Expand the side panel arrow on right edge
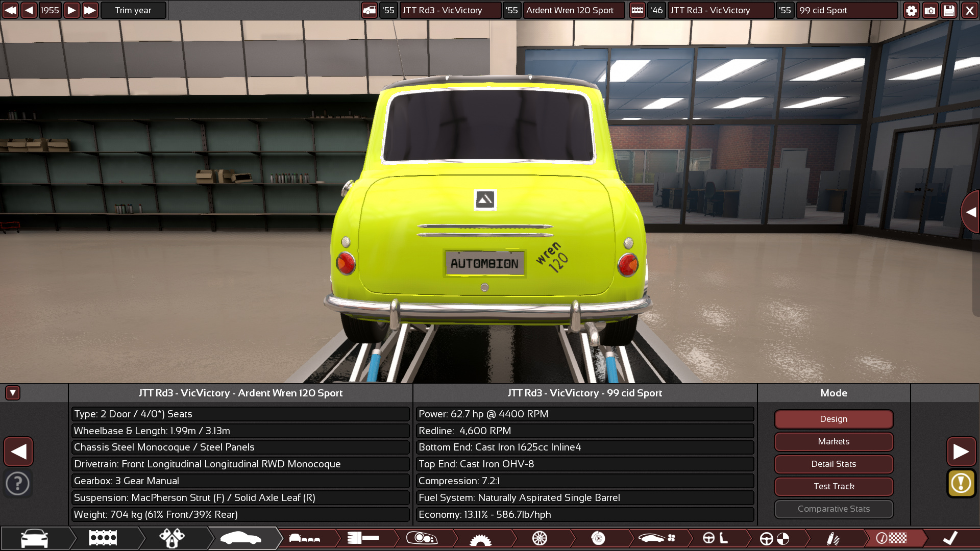The width and height of the screenshot is (980, 551). coord(970,212)
